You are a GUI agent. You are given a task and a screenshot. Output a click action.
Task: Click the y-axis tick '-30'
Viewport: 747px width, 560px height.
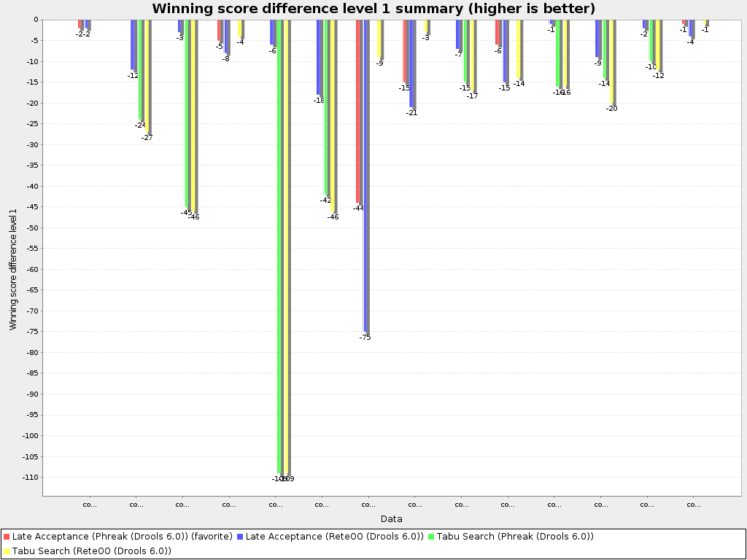32,145
